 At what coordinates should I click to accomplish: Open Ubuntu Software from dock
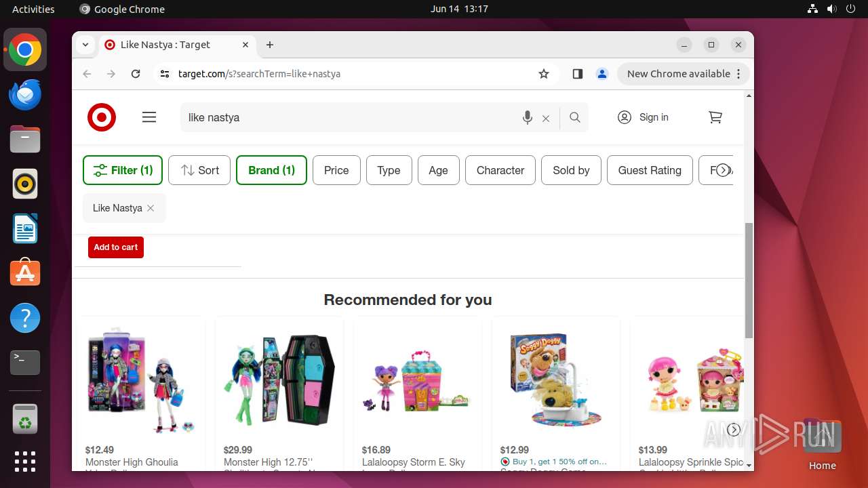[25, 273]
